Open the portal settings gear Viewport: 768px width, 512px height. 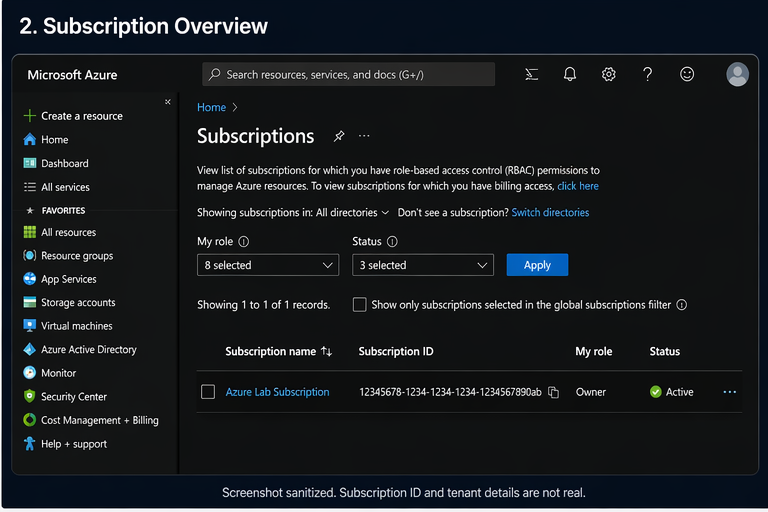(x=608, y=74)
